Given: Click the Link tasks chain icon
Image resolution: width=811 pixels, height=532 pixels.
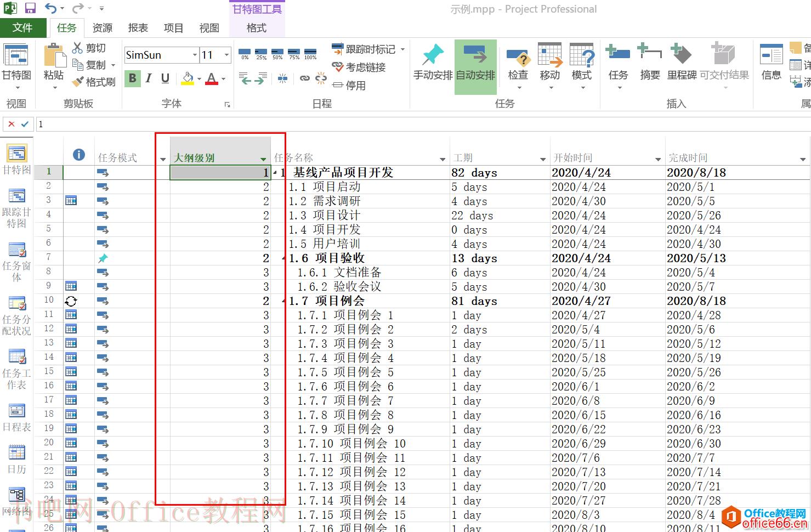Looking at the screenshot, I should (304, 78).
